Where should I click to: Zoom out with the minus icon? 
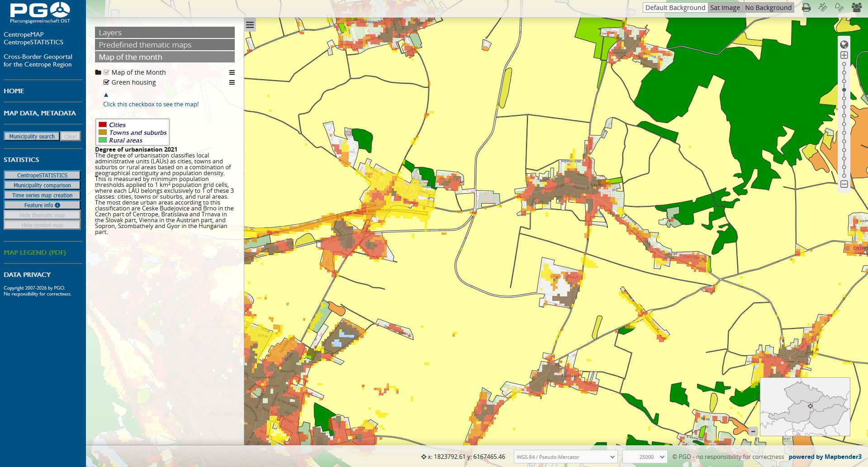tap(844, 184)
